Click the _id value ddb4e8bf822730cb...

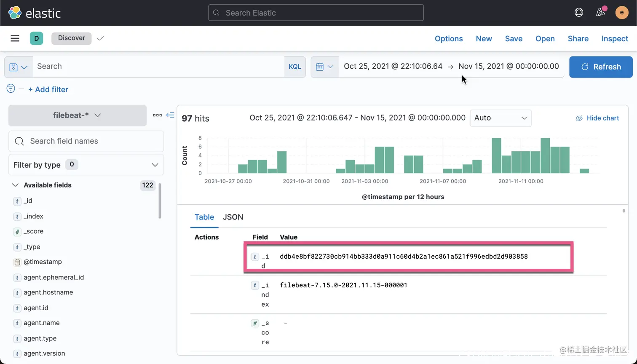click(x=404, y=257)
